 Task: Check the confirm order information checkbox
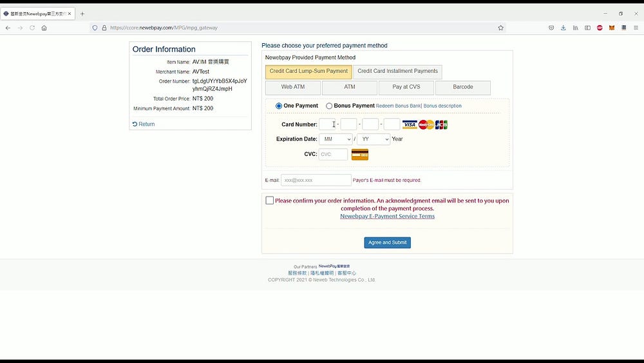click(x=269, y=201)
